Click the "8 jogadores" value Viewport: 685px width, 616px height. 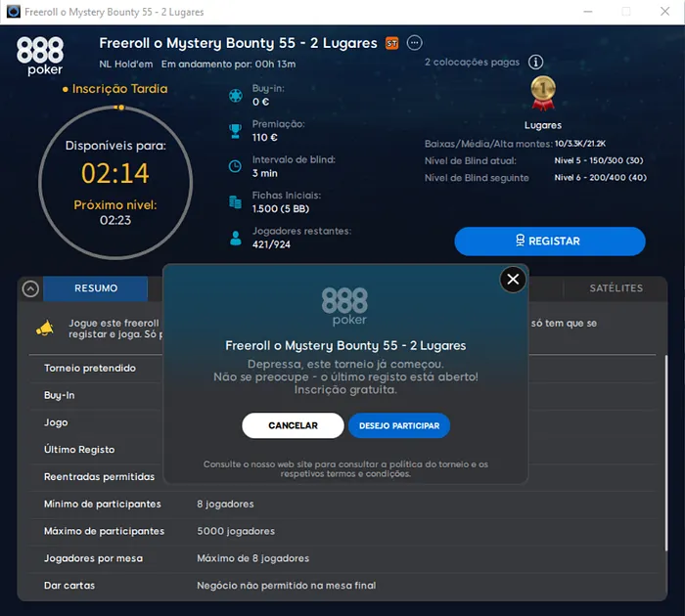tap(225, 504)
